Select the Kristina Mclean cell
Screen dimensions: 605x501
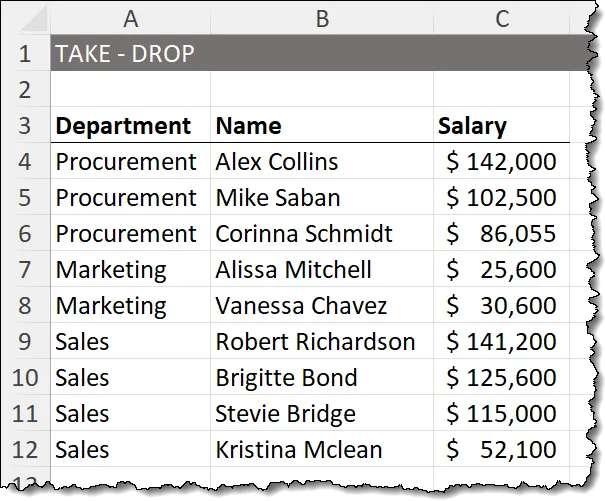click(299, 450)
